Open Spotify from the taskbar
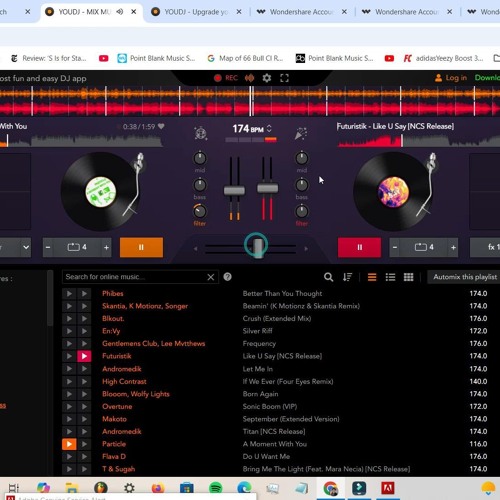 [216, 488]
